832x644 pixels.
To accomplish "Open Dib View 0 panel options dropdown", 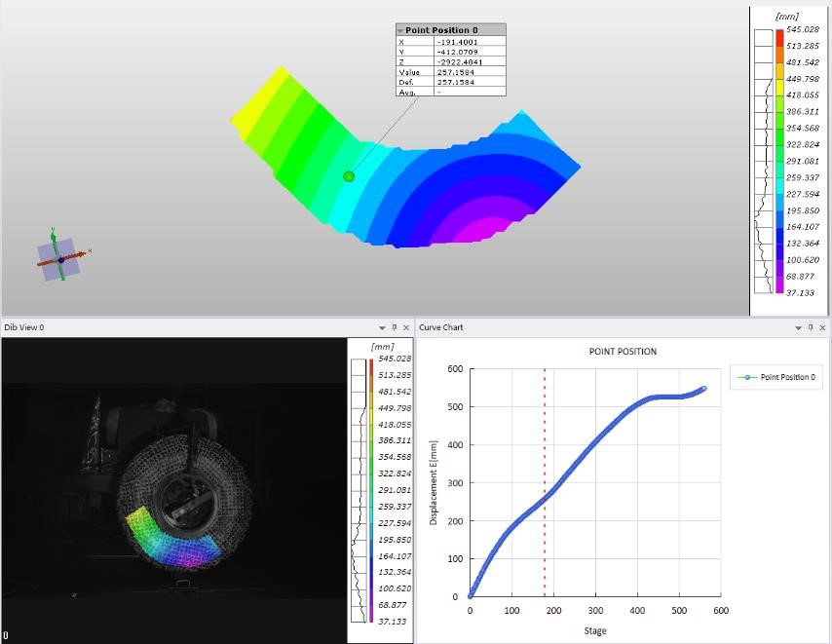I will coord(383,328).
